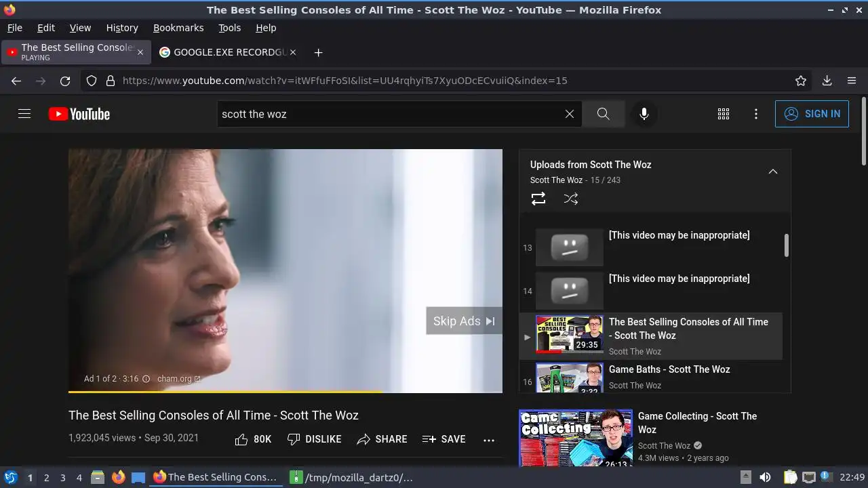Open Game Collecting - Scott The Woz title
The width and height of the screenshot is (868, 488).
[x=697, y=423]
